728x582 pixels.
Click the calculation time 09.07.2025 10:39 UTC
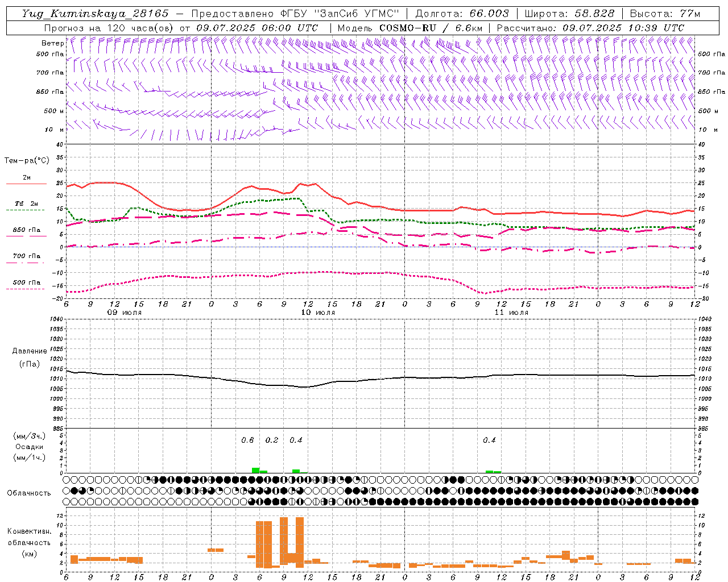click(x=623, y=28)
